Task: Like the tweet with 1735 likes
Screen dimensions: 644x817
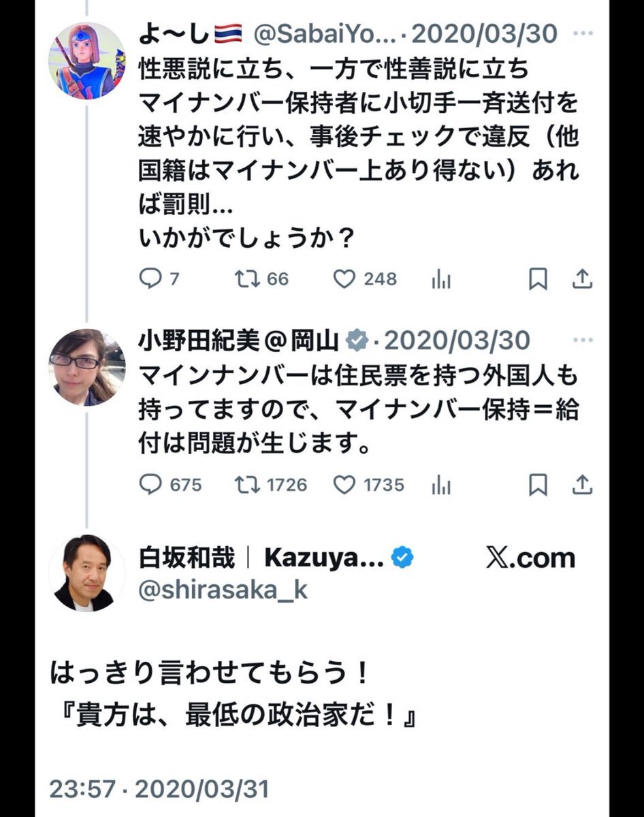Action: pyautogui.click(x=344, y=484)
